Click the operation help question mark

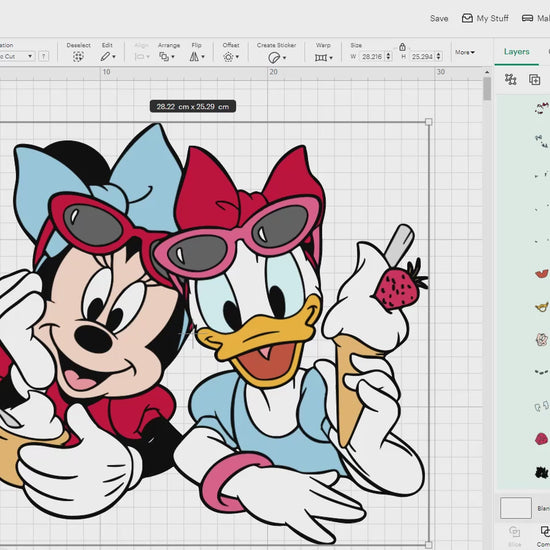click(x=43, y=56)
